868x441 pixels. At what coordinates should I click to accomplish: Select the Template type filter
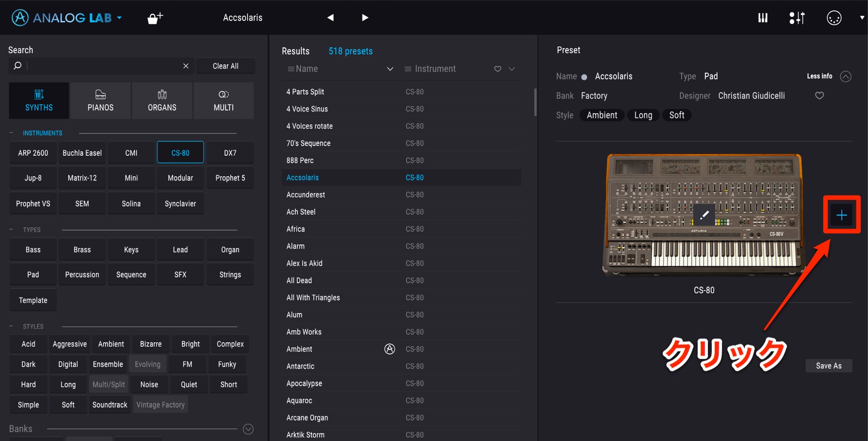[33, 300]
